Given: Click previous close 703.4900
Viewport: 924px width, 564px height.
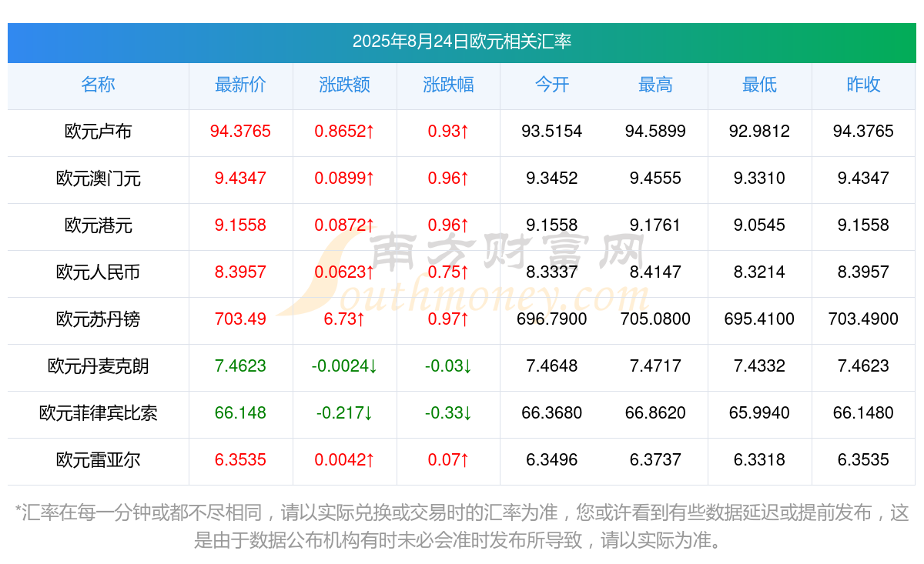Looking at the screenshot, I should click(863, 319).
